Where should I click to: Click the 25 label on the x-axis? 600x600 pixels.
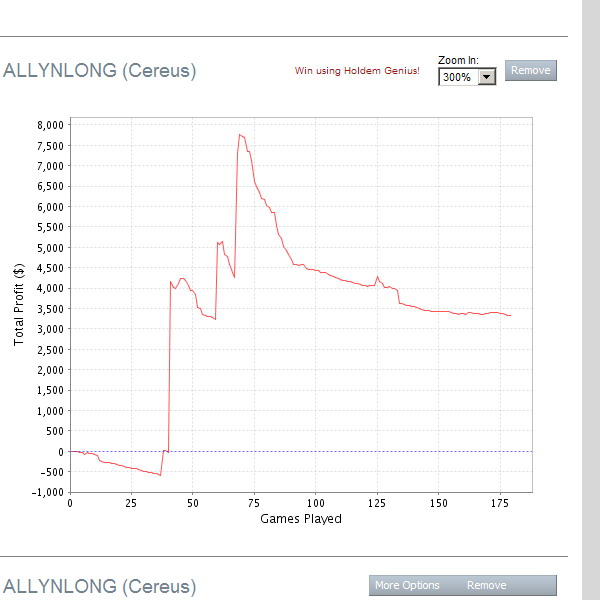pyautogui.click(x=131, y=503)
